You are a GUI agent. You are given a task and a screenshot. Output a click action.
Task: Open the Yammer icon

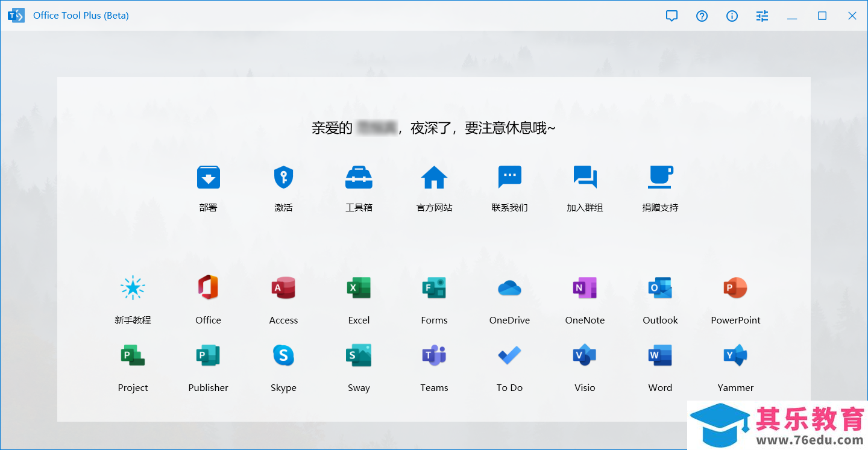pyautogui.click(x=735, y=355)
